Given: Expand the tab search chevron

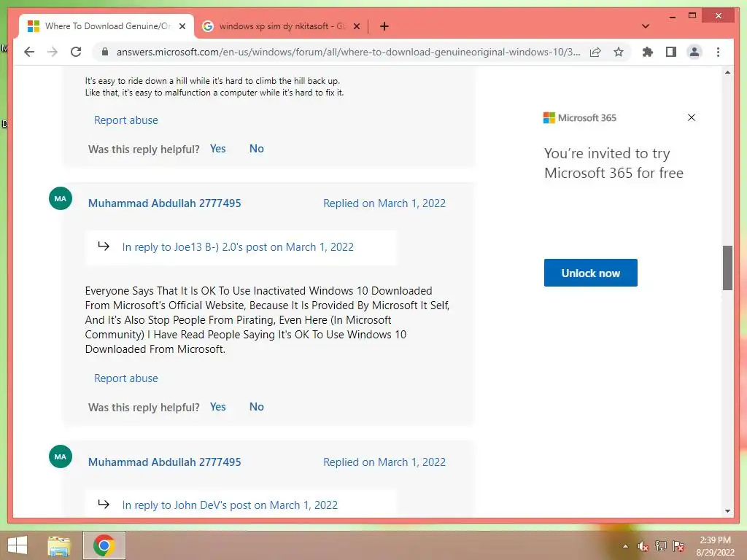Looking at the screenshot, I should click(646, 26).
